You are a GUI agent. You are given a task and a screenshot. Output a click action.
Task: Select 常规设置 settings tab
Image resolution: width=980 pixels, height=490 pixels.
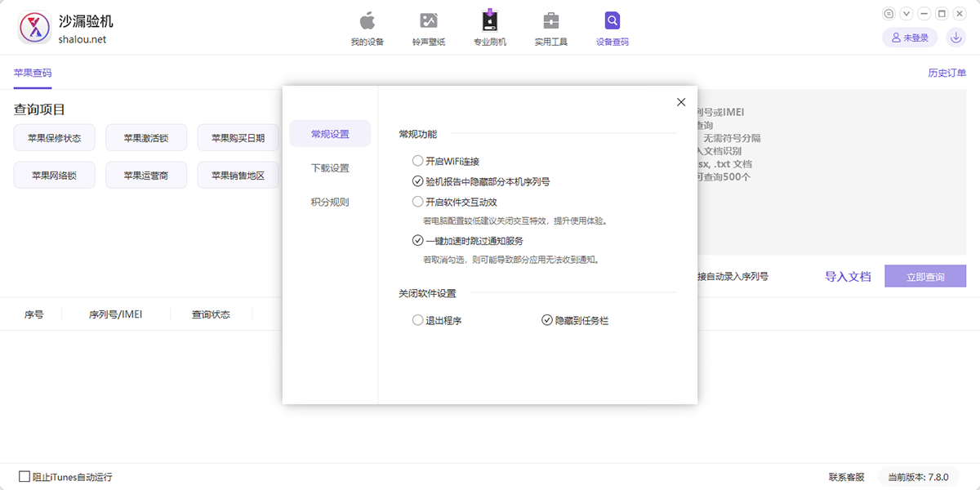tap(330, 134)
